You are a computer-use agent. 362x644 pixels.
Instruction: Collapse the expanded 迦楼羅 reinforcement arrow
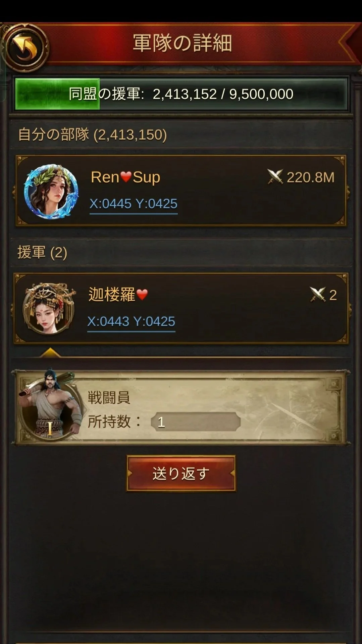click(50, 352)
